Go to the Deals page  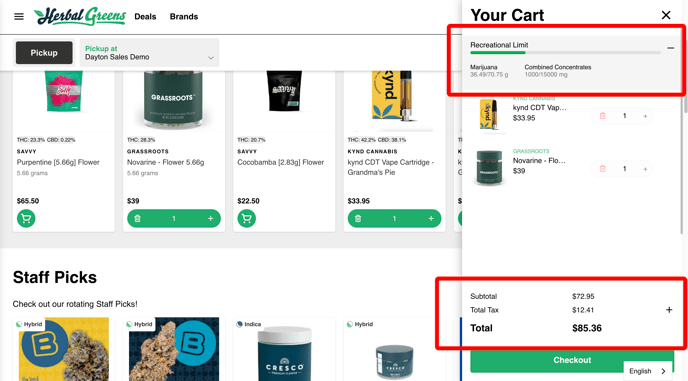point(145,17)
